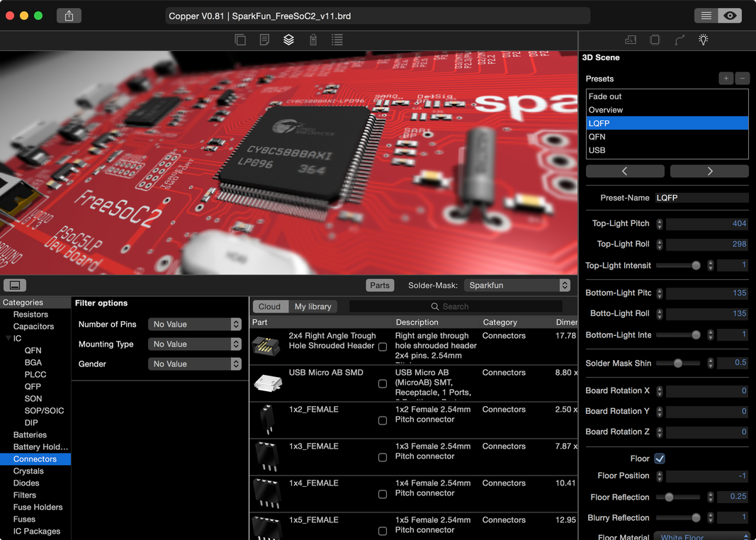The height and width of the screenshot is (540, 756).
Task: Click the list view mode button
Action: [x=706, y=16]
